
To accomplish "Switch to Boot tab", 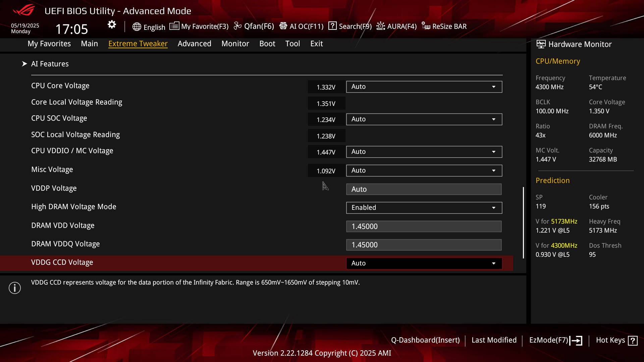I will coord(267,44).
